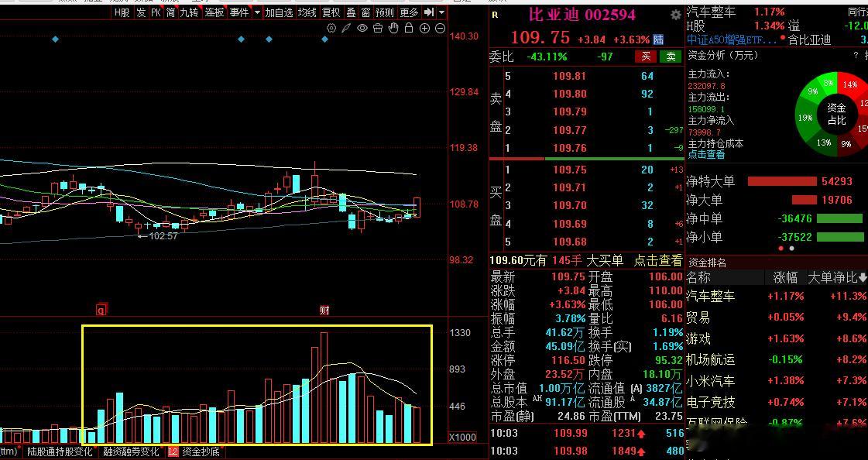Toggle the 连板 indicator
This screenshot has width=868, height=460.
tap(214, 12)
